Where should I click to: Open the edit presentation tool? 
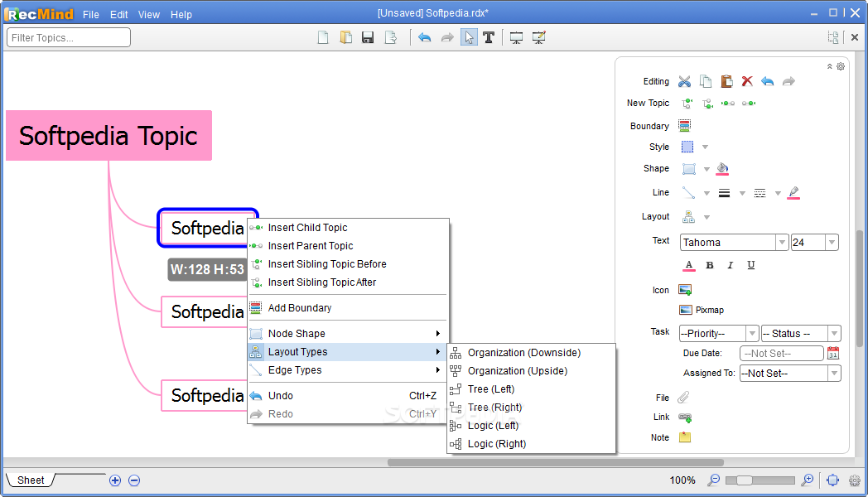(538, 37)
